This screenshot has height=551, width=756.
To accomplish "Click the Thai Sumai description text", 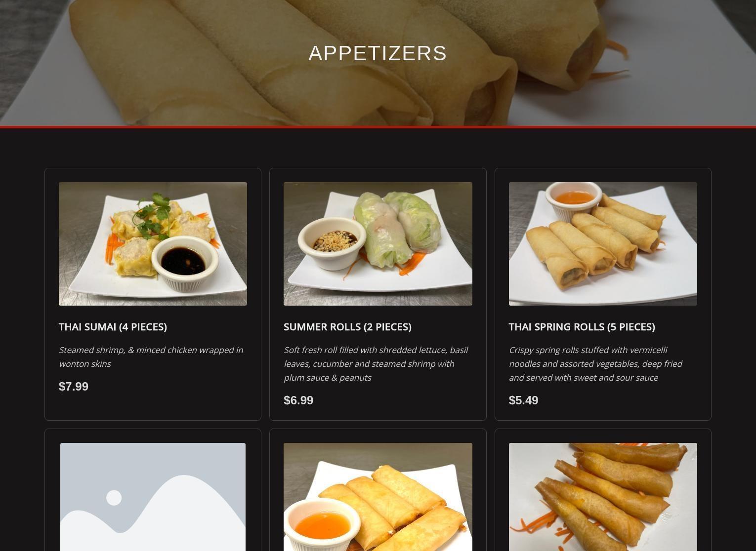I will [x=151, y=357].
